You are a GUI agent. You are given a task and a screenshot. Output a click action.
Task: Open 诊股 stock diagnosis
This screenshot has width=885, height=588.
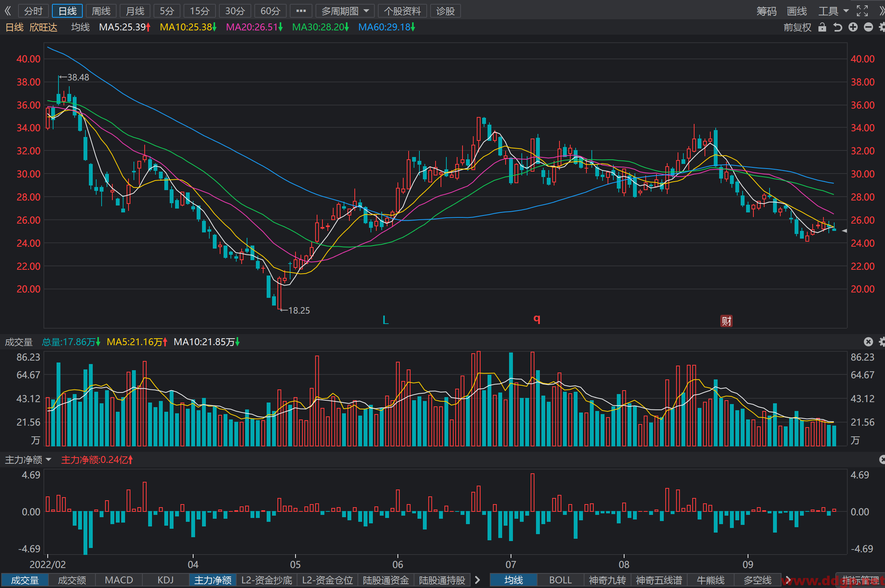[446, 11]
